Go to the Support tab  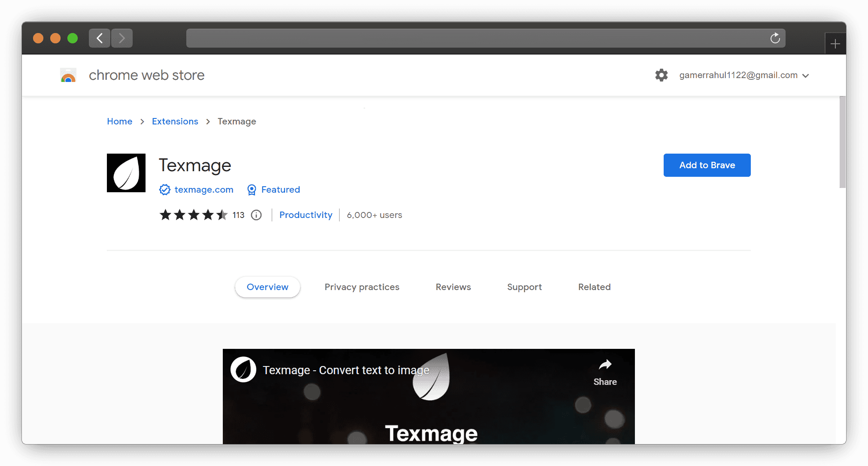[x=525, y=287]
